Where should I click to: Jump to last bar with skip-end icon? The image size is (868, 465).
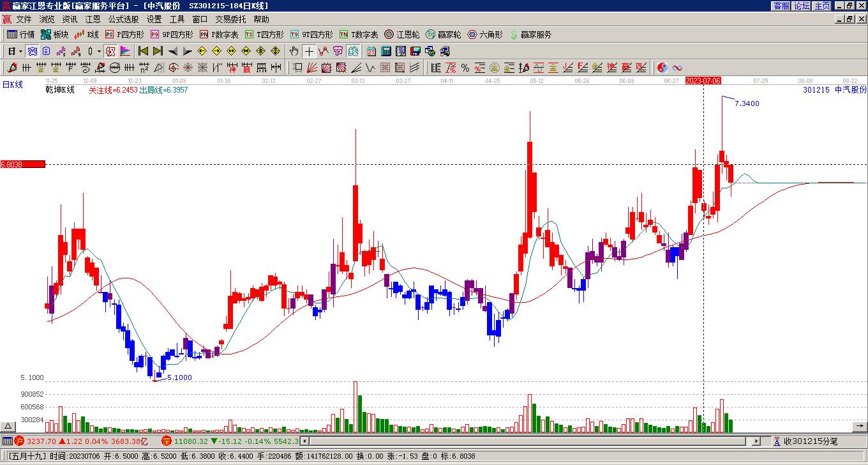click(158, 51)
